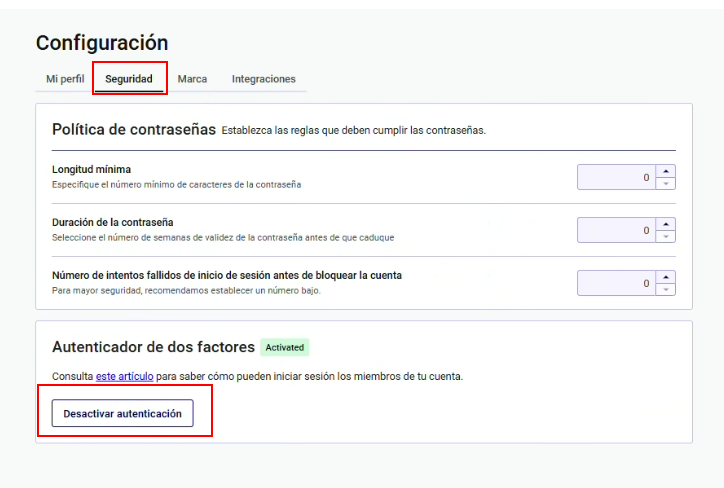724x488 pixels.
Task: Switch to the Marca tab
Action: (192, 79)
